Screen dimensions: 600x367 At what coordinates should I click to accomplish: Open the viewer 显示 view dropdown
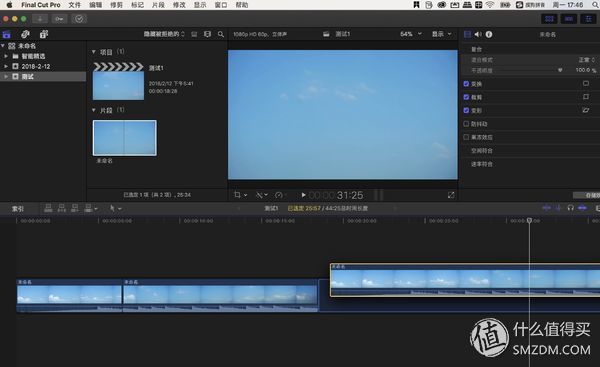(x=442, y=34)
